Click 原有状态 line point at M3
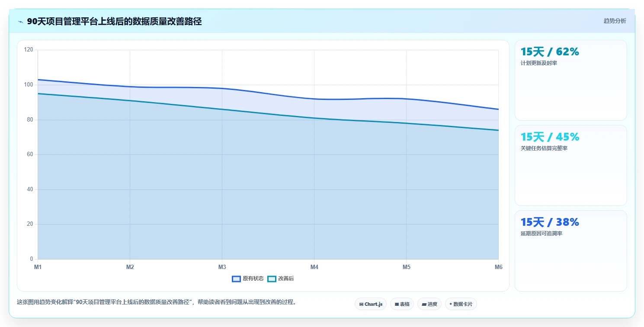The image size is (644, 327). 222,88
